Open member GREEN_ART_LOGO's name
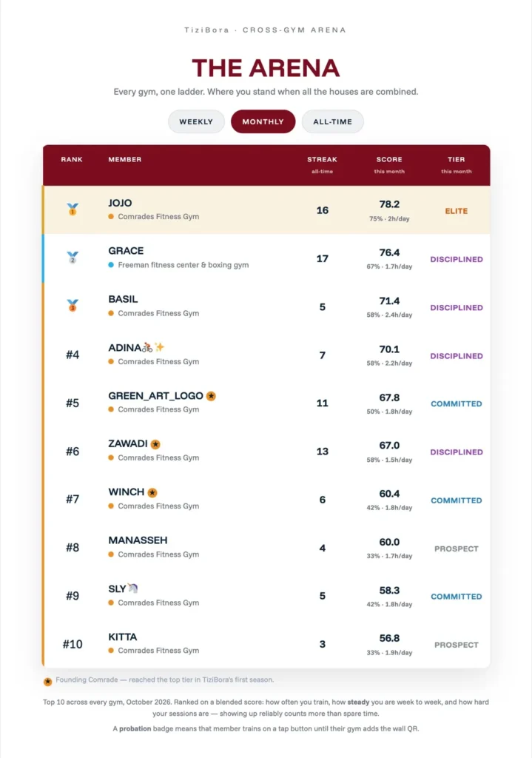532x758 pixels. coord(155,396)
